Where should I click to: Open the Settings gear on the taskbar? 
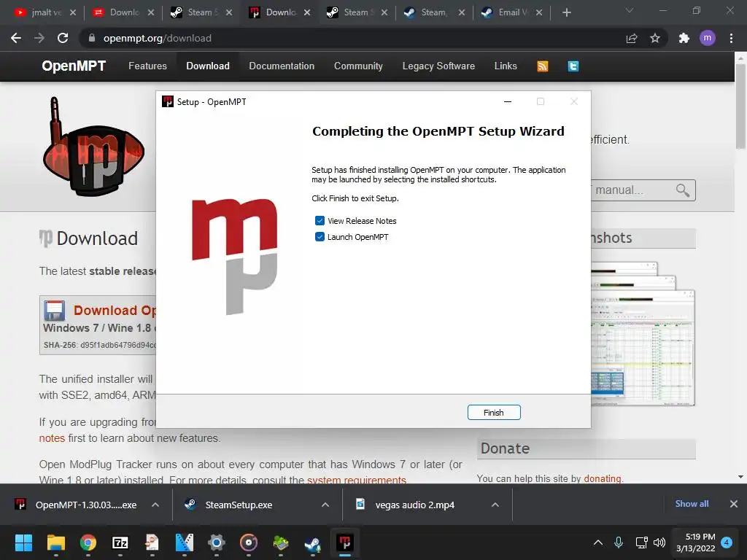(x=216, y=542)
